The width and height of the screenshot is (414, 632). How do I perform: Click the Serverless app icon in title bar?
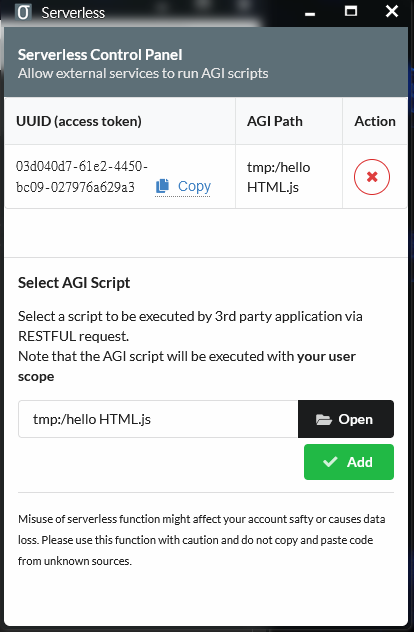[x=23, y=12]
